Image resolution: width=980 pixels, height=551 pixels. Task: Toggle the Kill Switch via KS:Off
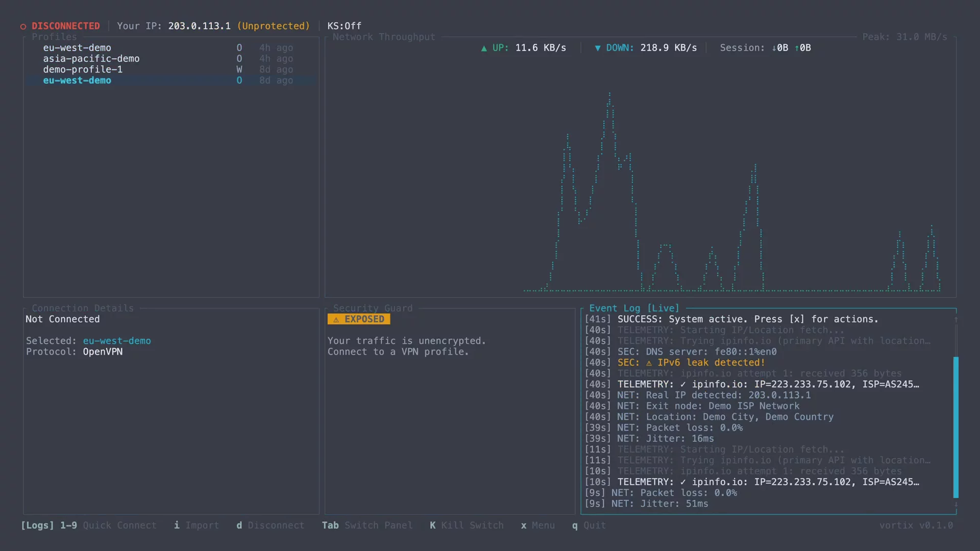pos(345,26)
